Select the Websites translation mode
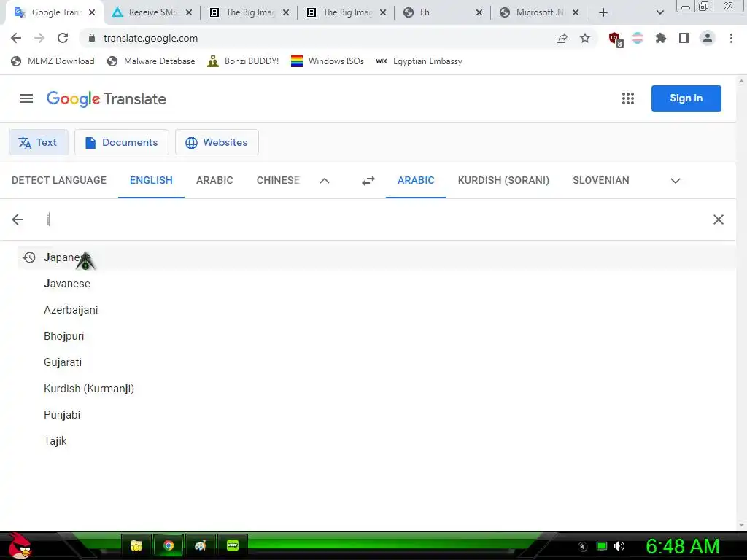Screen dimensions: 747x560 (x=217, y=142)
